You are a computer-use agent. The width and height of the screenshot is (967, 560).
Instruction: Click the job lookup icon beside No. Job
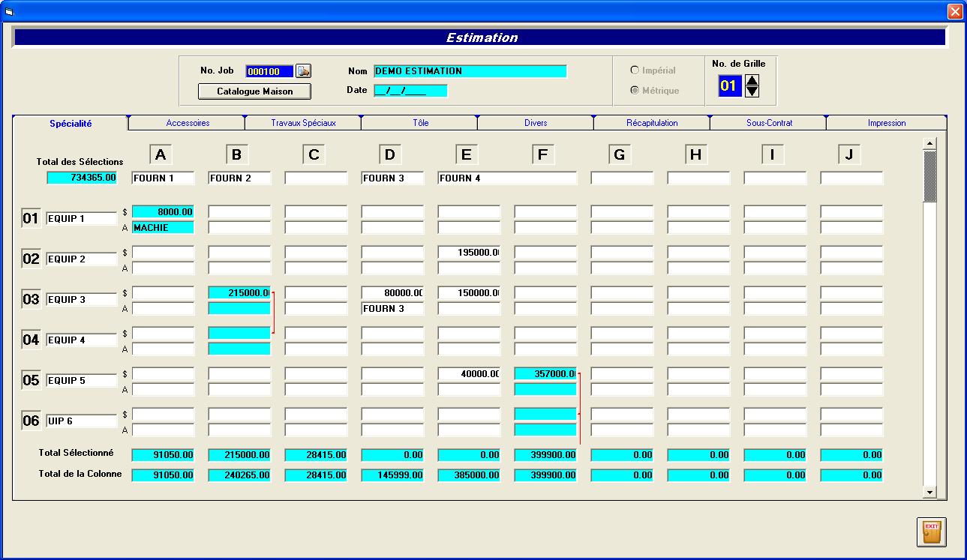point(303,71)
